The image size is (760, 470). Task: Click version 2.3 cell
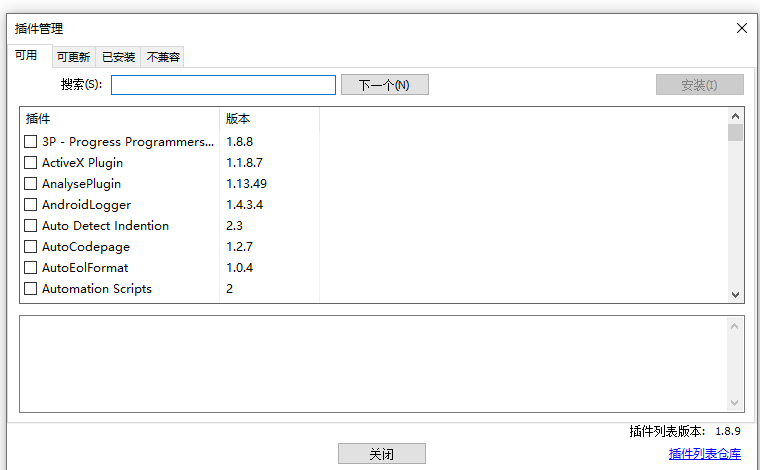[234, 226]
